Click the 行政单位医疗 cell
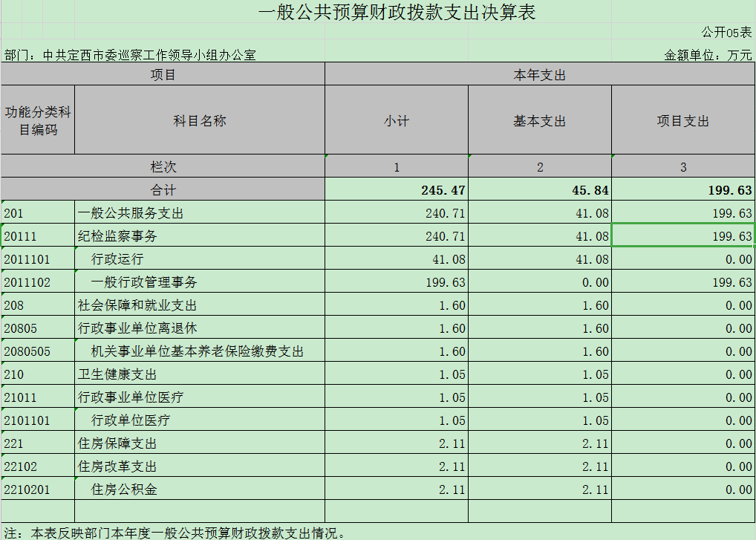This screenshot has height=540, width=756. [200, 420]
